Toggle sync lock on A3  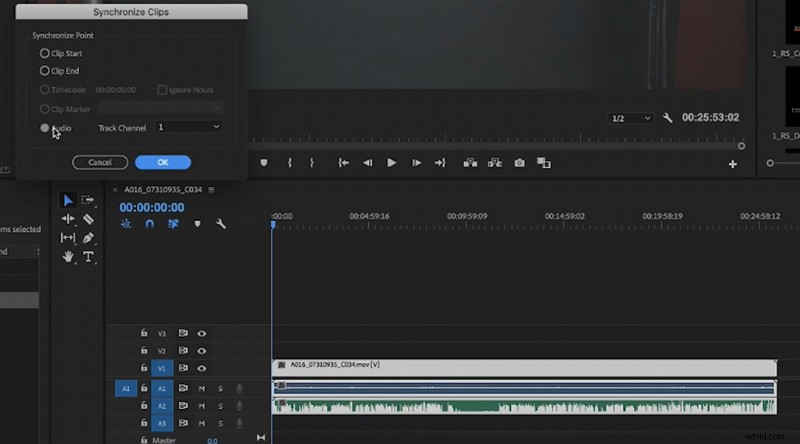[183, 423]
